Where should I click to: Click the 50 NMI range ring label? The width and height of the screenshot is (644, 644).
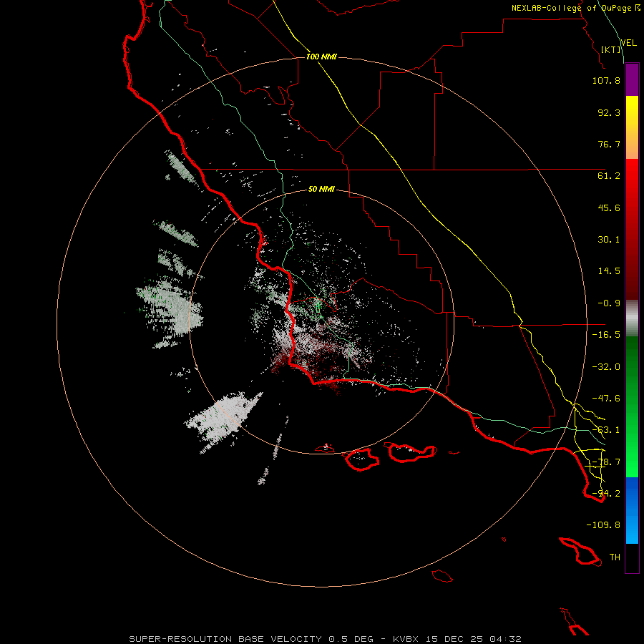click(x=321, y=190)
